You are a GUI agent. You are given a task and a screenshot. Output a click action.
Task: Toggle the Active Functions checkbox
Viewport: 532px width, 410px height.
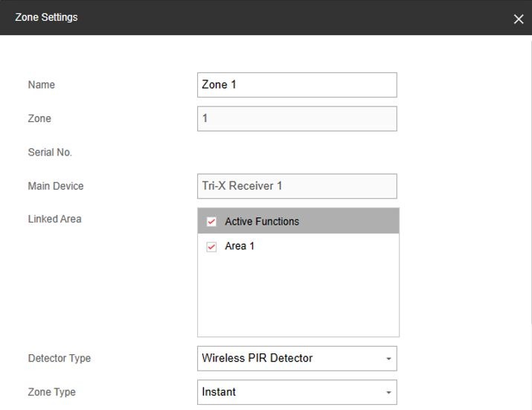click(x=211, y=222)
